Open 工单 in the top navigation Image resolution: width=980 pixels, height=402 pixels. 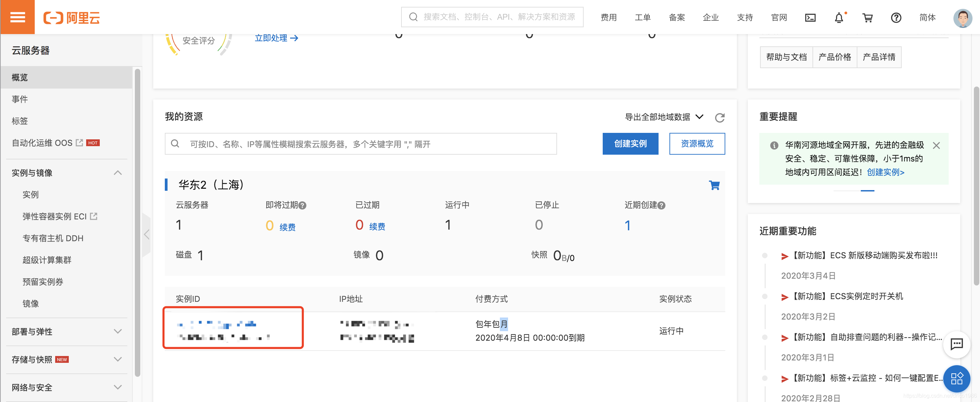(x=643, y=17)
